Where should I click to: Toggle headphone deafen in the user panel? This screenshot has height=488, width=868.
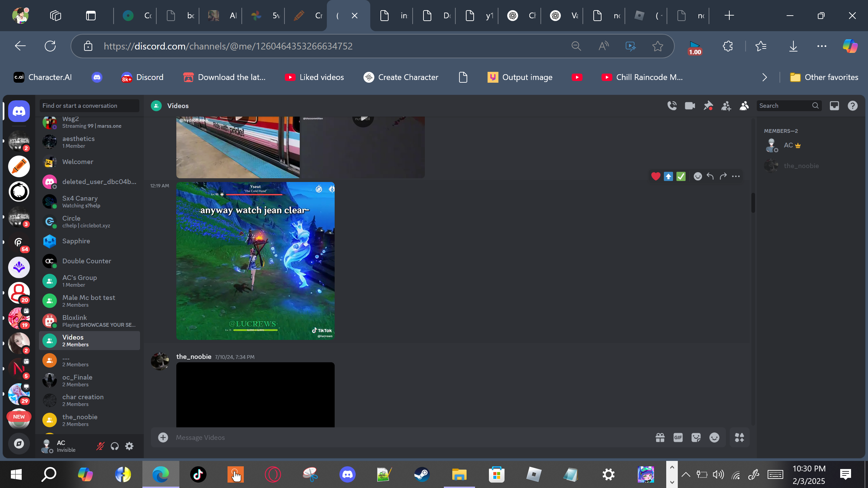pyautogui.click(x=115, y=446)
